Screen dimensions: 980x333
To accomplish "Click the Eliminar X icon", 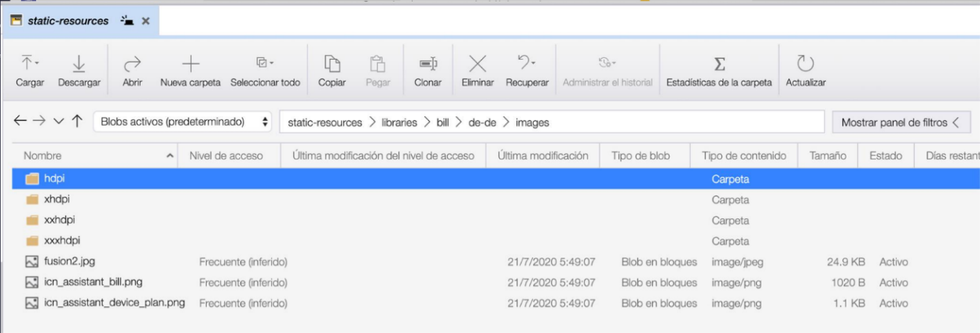I will [478, 64].
